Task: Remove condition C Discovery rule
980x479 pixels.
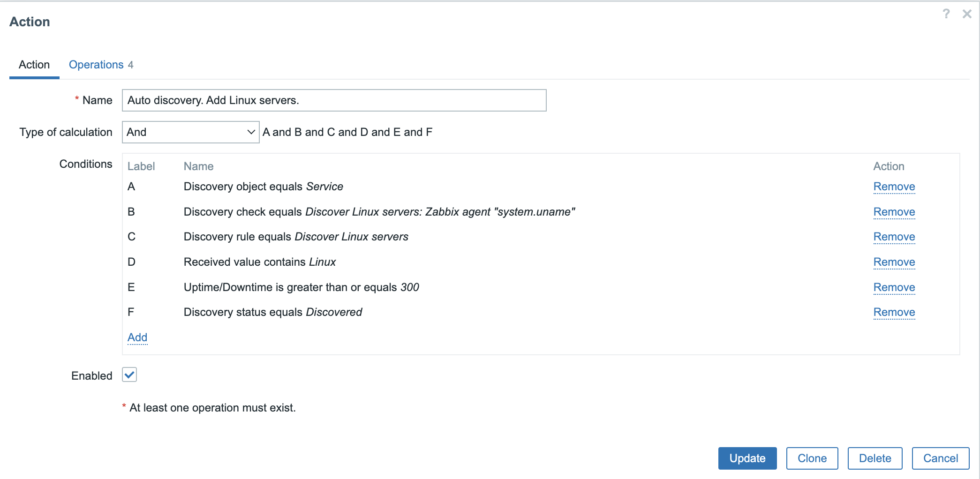Action: (894, 237)
